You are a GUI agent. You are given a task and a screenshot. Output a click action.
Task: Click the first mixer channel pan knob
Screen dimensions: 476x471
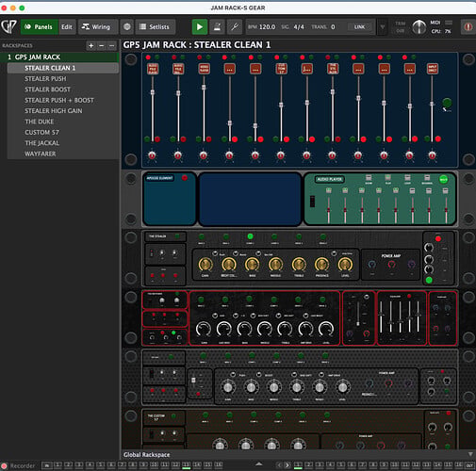pos(152,155)
